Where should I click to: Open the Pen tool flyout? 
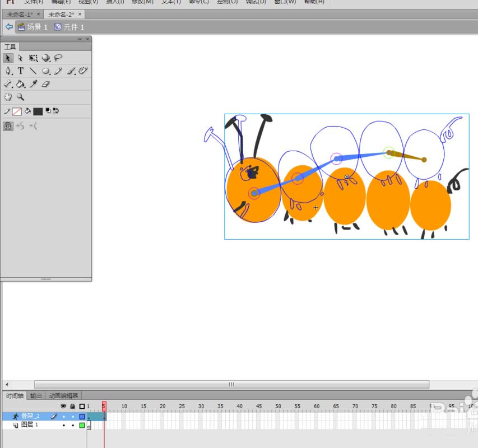pyautogui.click(x=8, y=71)
